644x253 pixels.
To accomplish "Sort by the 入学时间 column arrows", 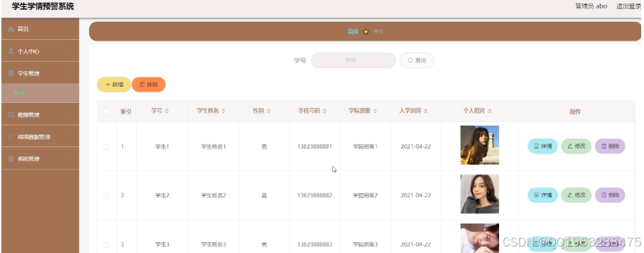I will [x=425, y=111].
